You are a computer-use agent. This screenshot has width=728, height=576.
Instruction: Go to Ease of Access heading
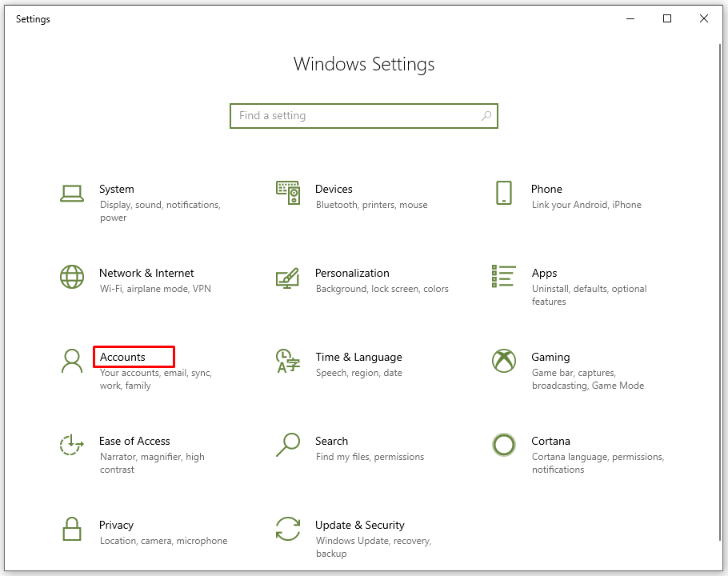pyautogui.click(x=134, y=441)
